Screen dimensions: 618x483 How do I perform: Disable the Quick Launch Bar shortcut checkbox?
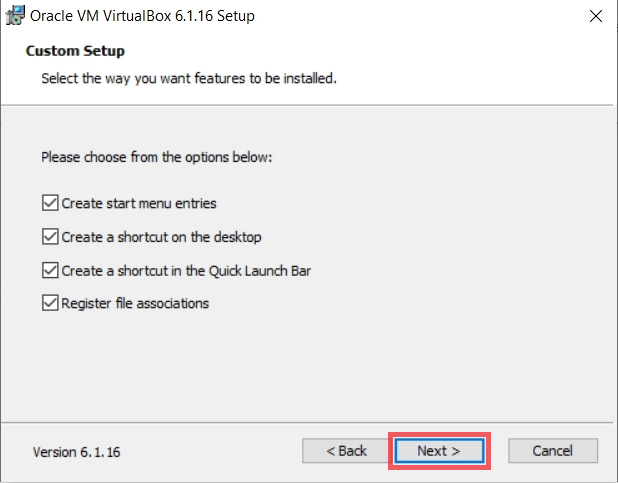pos(50,270)
